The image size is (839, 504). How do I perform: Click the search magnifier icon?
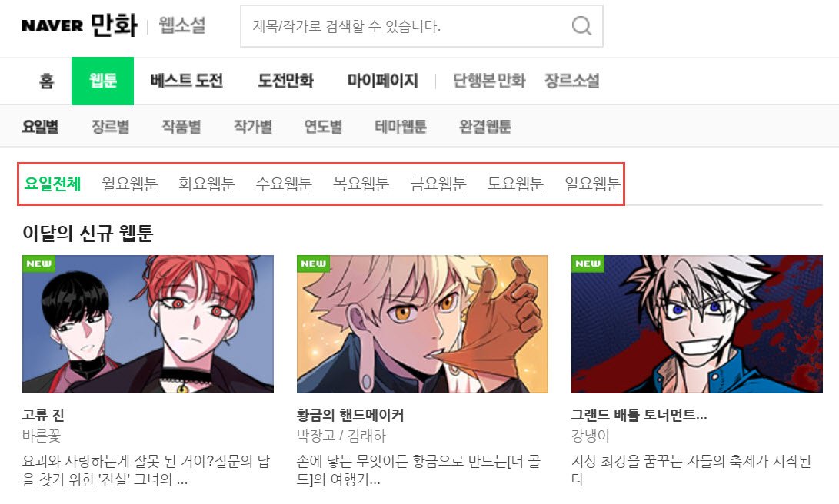click(x=581, y=25)
